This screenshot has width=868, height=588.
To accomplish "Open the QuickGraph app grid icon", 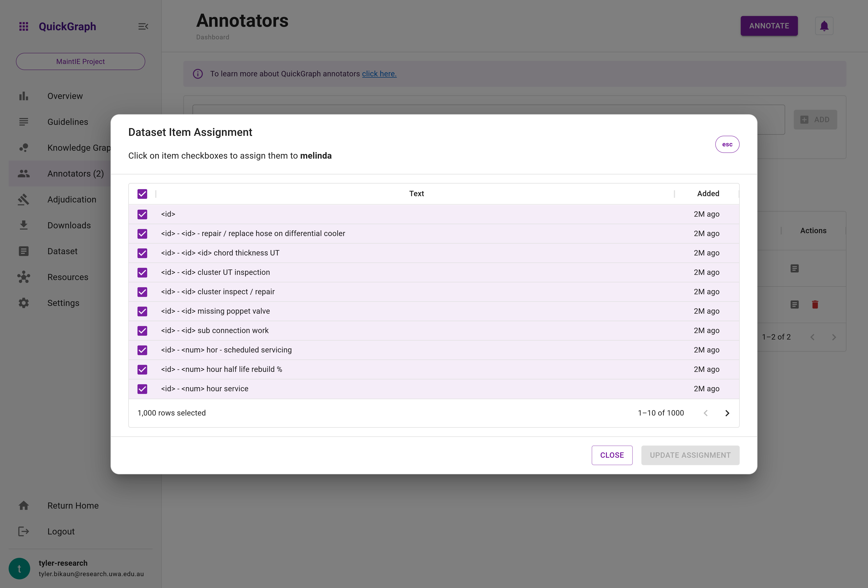I will tap(24, 26).
